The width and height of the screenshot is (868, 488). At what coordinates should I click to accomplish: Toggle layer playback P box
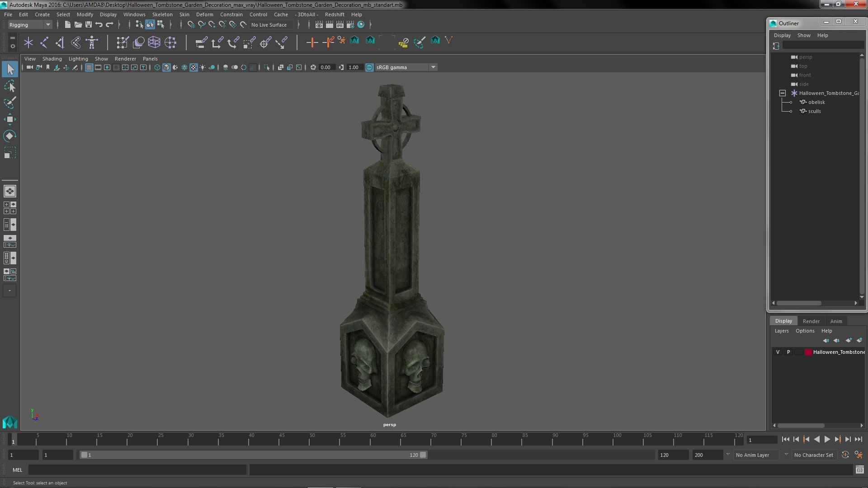coord(788,352)
